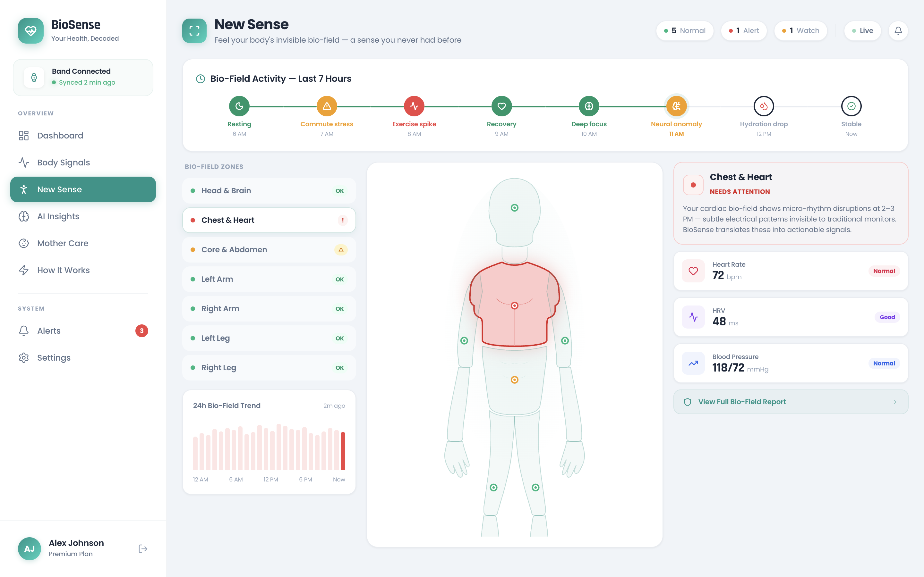Open the Head & Brain zone
The image size is (924, 577).
[x=269, y=190]
